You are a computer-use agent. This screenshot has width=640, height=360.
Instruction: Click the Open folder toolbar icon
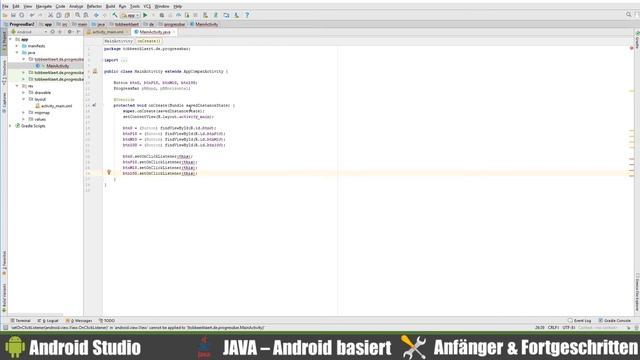coord(5,15)
